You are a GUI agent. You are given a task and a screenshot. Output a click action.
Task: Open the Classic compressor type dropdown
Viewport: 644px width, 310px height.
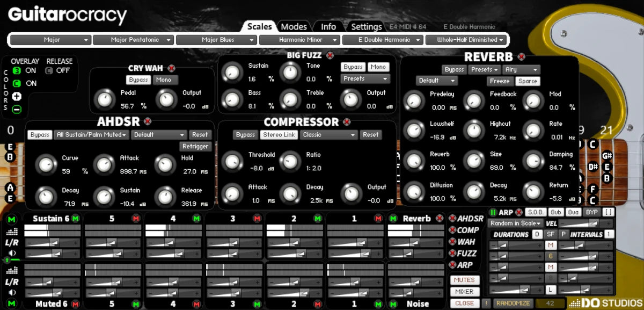pos(329,135)
